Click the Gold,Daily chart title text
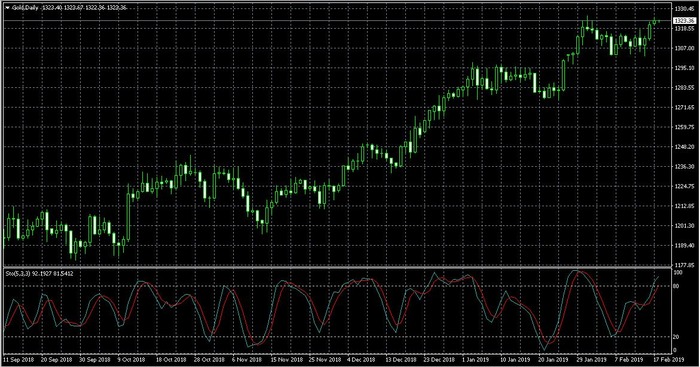 pyautogui.click(x=25, y=8)
